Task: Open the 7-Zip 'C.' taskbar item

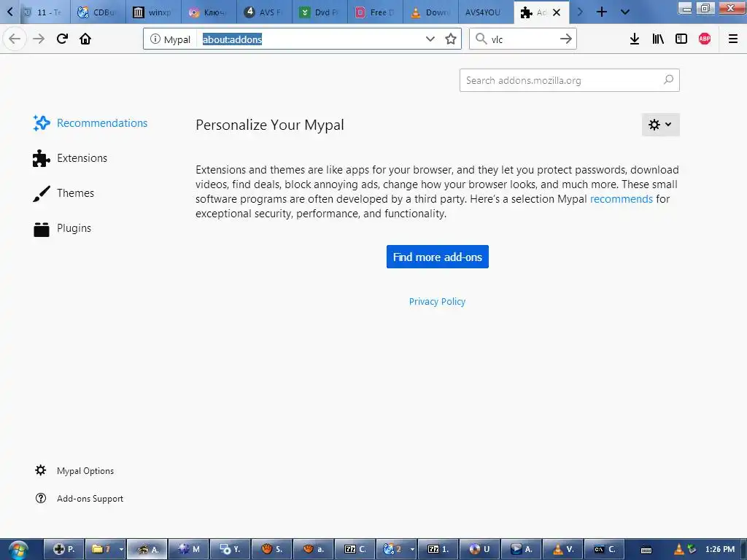Action: 355,550
